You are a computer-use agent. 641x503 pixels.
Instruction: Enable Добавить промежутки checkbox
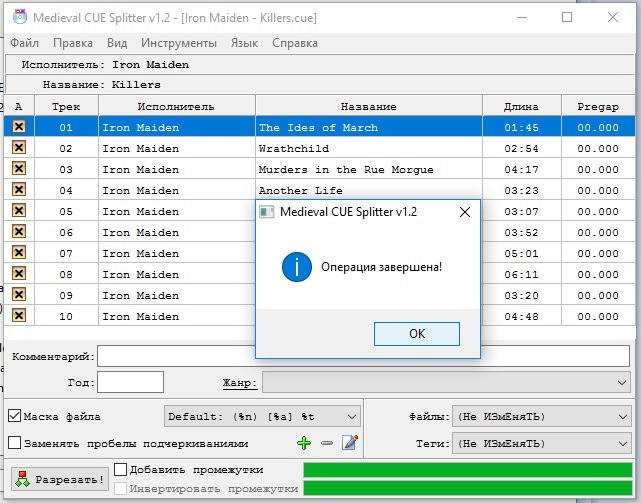120,469
